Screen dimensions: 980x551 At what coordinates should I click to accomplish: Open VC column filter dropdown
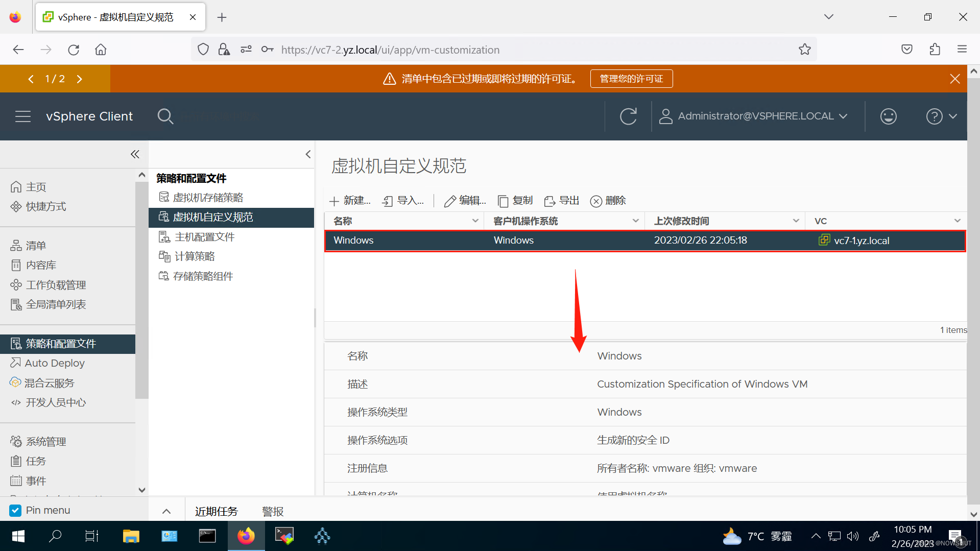[x=957, y=221]
